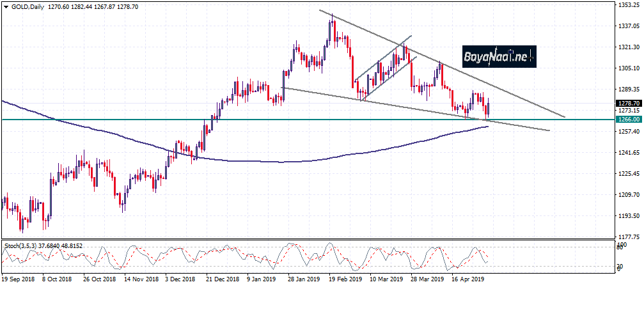This screenshot has width=644, height=335.
Task: Click the 14 Nov 2018 date label
Action: [x=141, y=279]
